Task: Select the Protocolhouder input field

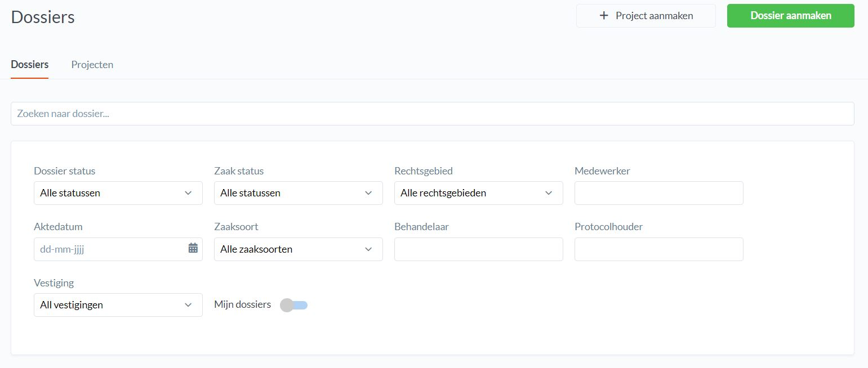Action: coord(658,249)
